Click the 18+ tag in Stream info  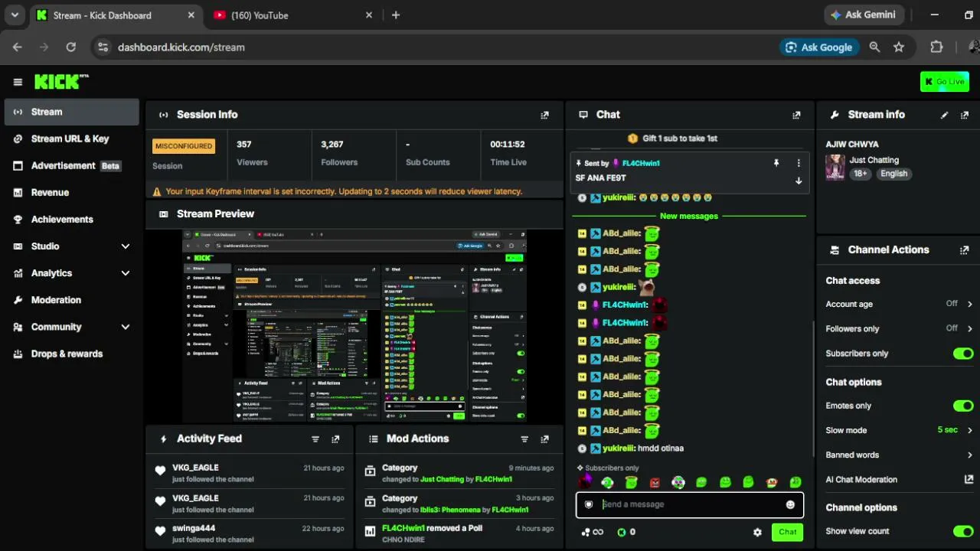[x=861, y=174]
